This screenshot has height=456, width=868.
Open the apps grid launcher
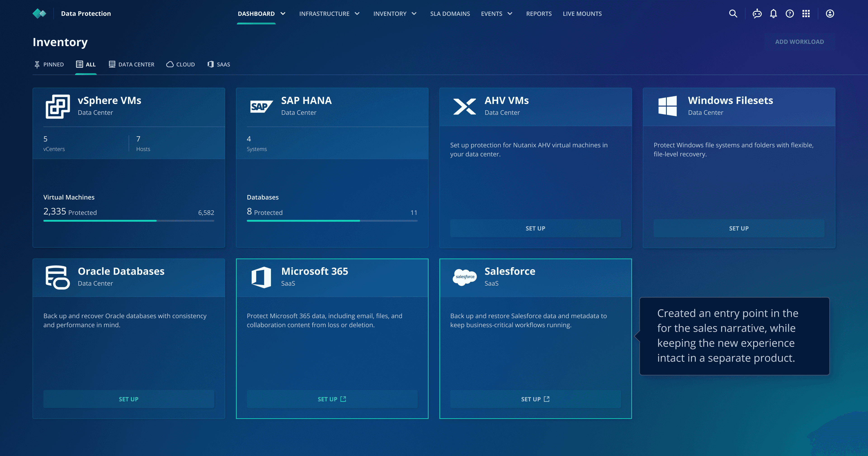[x=806, y=14]
